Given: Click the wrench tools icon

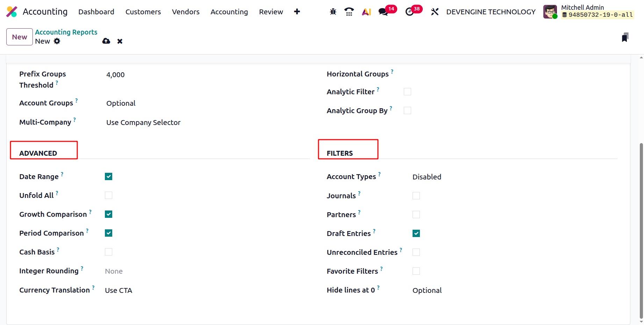Looking at the screenshot, I should coord(435,12).
